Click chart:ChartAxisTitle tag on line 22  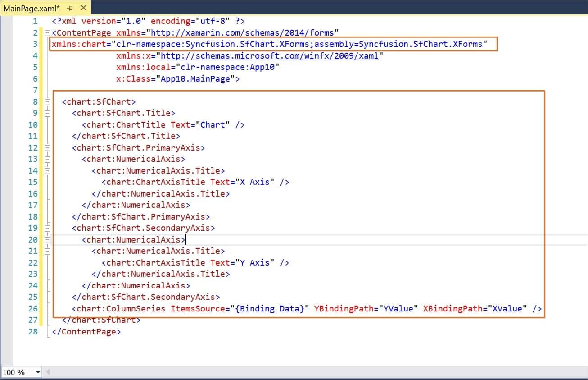tap(155, 263)
